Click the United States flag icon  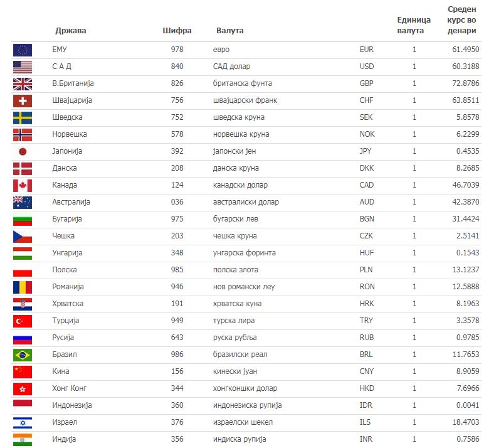coord(22,67)
